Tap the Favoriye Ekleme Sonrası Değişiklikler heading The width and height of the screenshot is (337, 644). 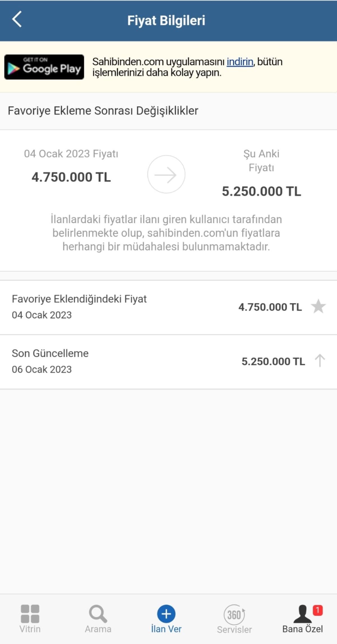[x=103, y=111]
